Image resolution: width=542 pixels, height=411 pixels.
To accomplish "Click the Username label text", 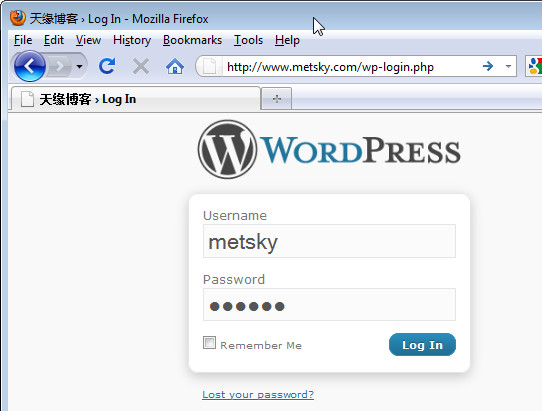I will (x=235, y=215).
